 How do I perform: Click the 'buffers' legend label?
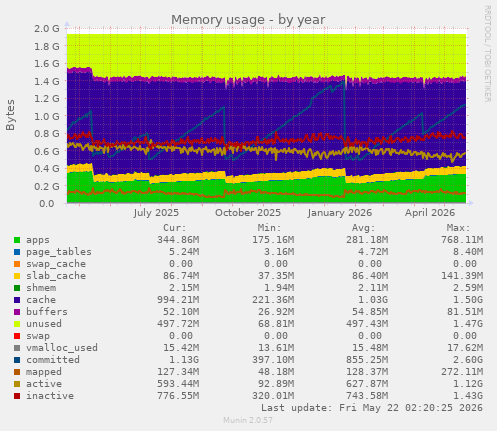tap(47, 312)
